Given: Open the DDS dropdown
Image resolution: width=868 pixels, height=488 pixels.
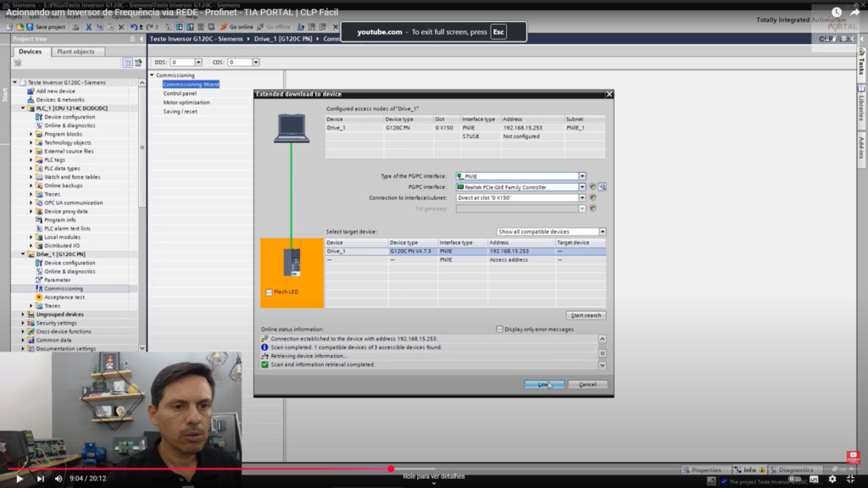Looking at the screenshot, I should (198, 63).
